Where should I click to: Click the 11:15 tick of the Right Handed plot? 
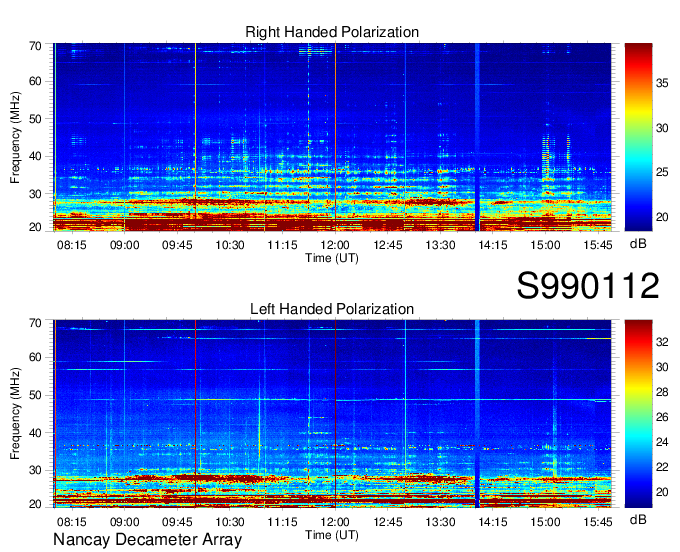pos(282,245)
